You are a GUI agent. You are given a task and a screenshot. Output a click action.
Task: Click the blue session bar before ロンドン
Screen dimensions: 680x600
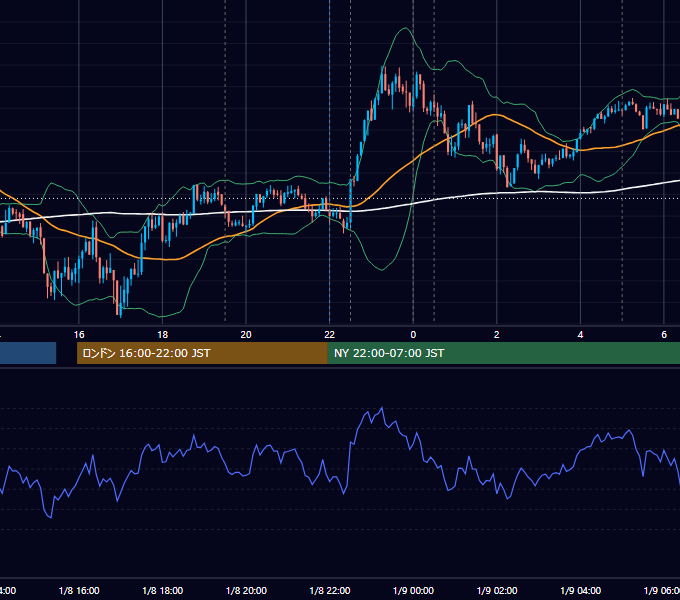click(x=28, y=353)
